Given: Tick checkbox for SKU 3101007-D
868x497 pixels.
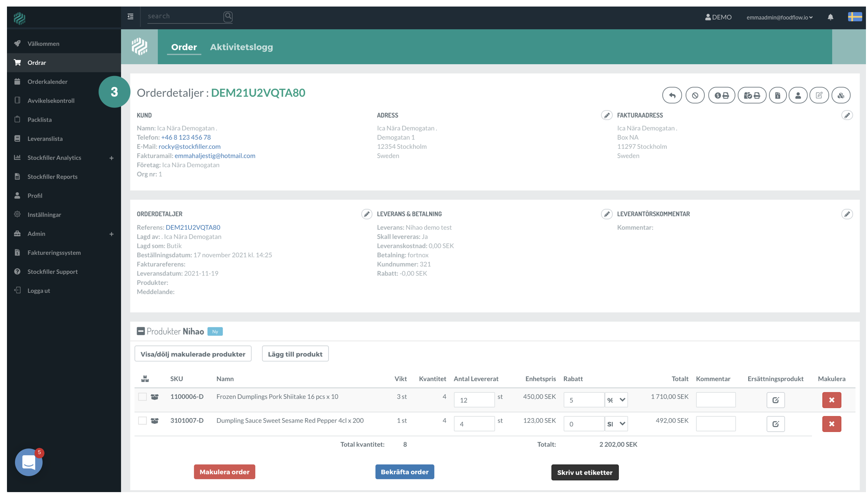Looking at the screenshot, I should 142,421.
